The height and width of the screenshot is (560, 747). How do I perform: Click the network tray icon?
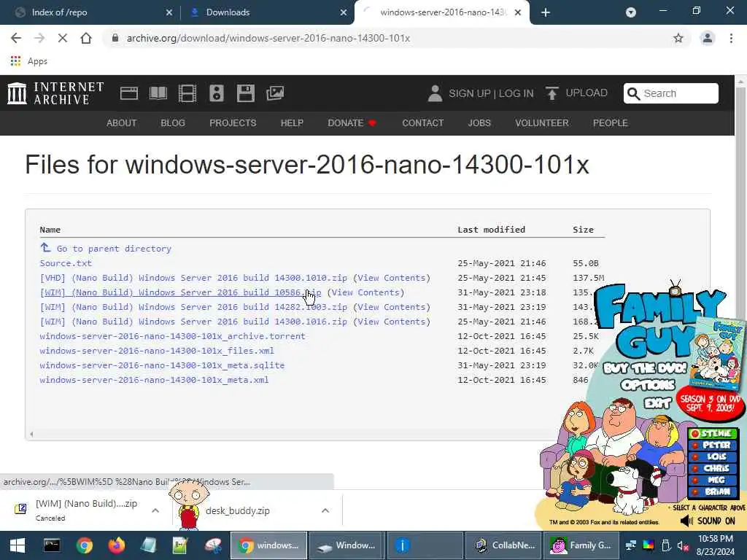tap(631, 545)
